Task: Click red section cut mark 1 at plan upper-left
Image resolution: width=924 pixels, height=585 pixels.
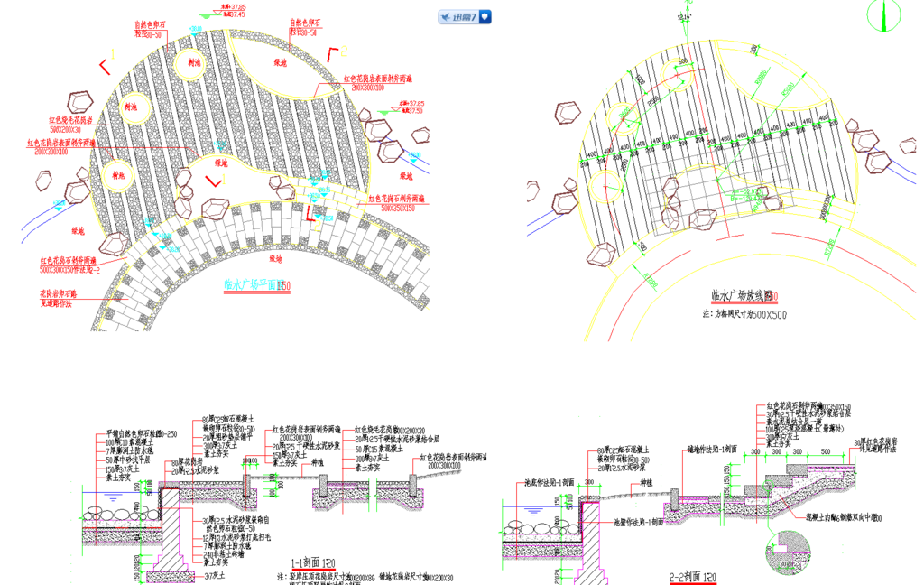Action: coord(106,66)
